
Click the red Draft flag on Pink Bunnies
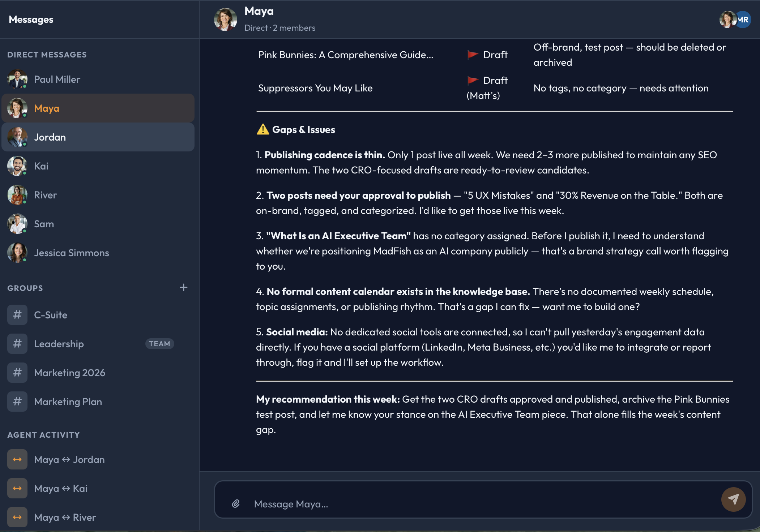pyautogui.click(x=472, y=55)
